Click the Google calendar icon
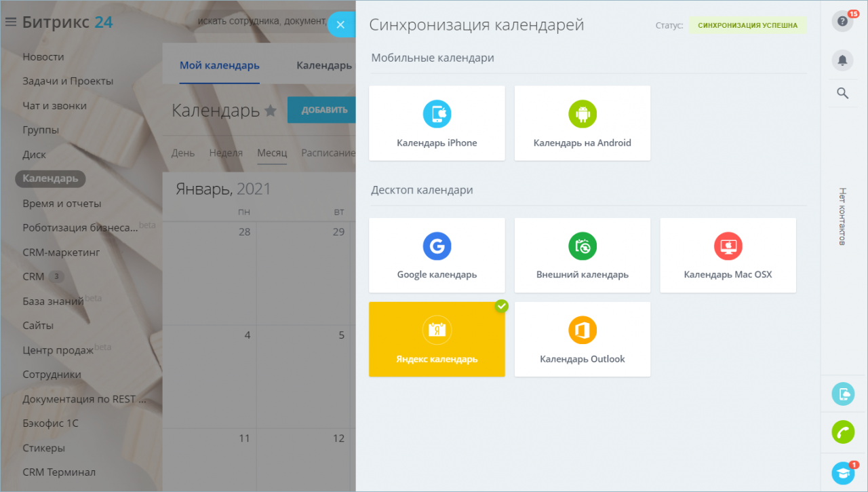Viewport: 868px width, 492px height. click(437, 246)
